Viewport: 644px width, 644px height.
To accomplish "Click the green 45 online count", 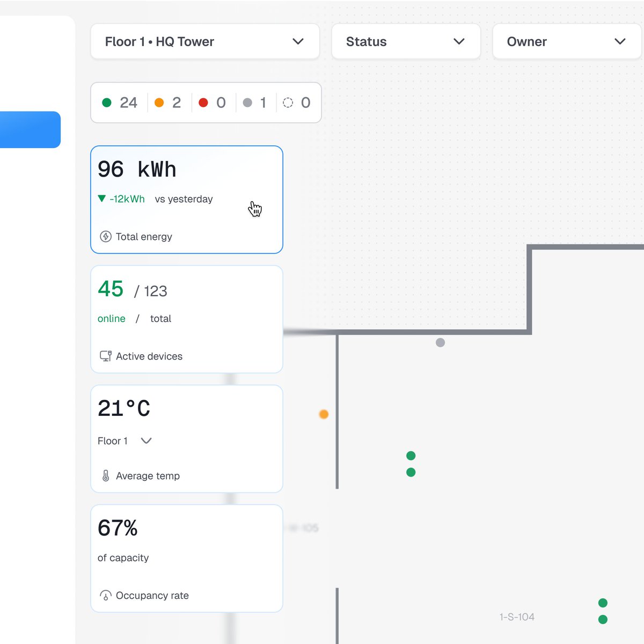I will (111, 289).
